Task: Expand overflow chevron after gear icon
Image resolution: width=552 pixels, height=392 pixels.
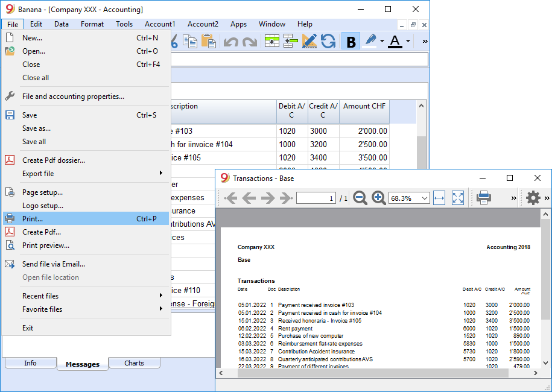Action: pyautogui.click(x=547, y=198)
